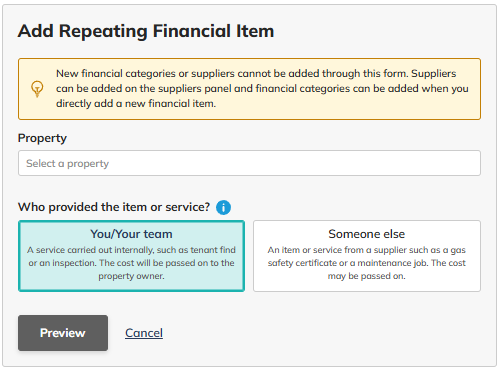Click the Who provided the item question label
Image resolution: width=500 pixels, height=369 pixels.
(x=114, y=207)
